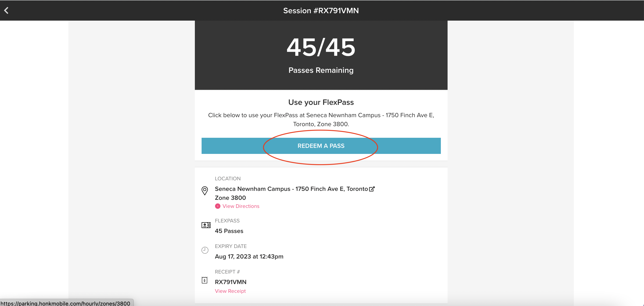Image resolution: width=644 pixels, height=306 pixels.
Task: Click the FlexPass ticket icon
Action: [x=206, y=225]
